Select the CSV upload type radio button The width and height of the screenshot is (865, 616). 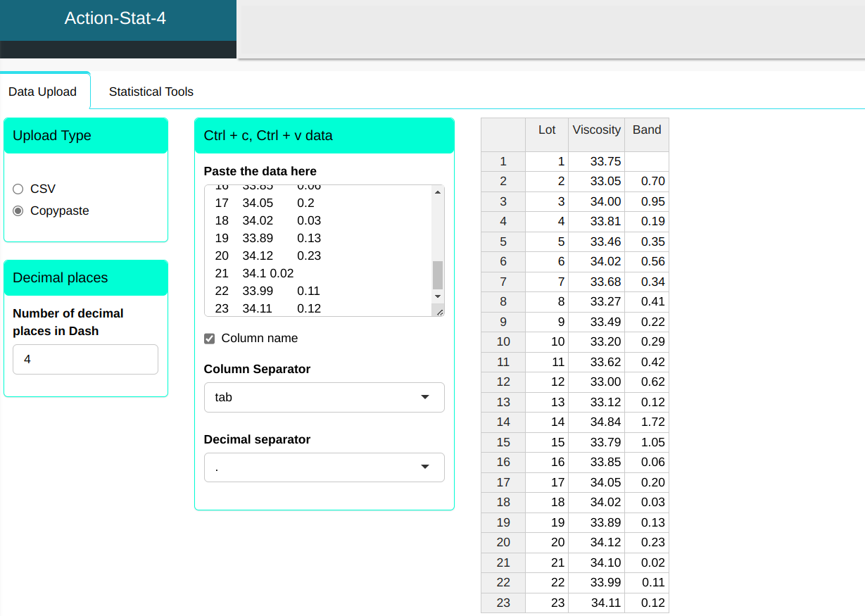pyautogui.click(x=18, y=189)
